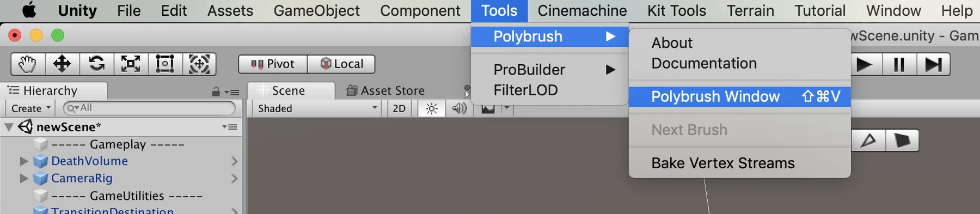Toggle Pivot handle position button
The image size is (980, 214).
pyautogui.click(x=273, y=64)
